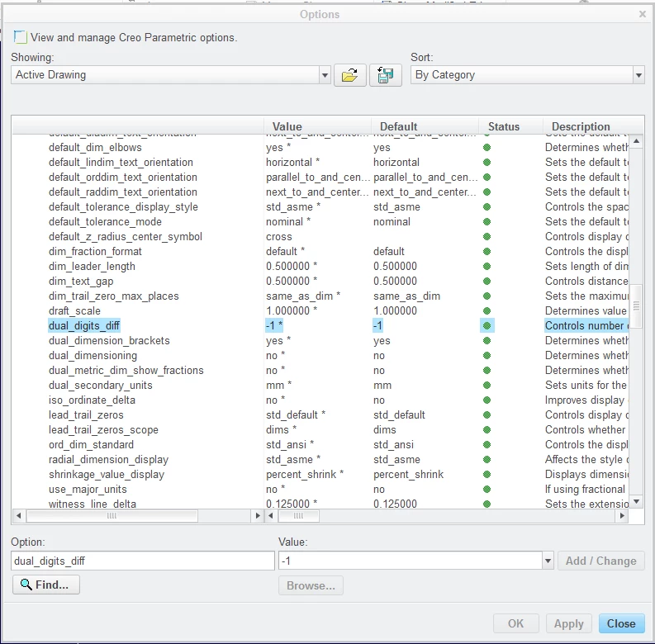Click the 'If using fractional' description text

click(585, 490)
